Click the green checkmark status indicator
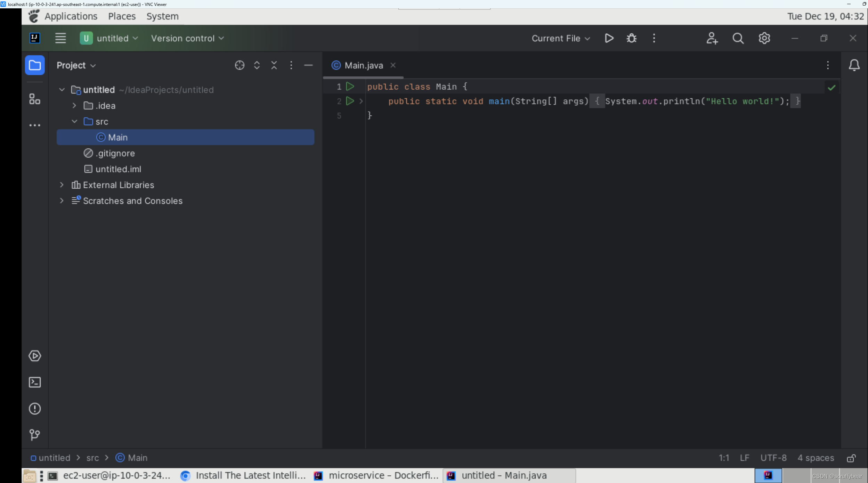868x483 pixels. 832,88
